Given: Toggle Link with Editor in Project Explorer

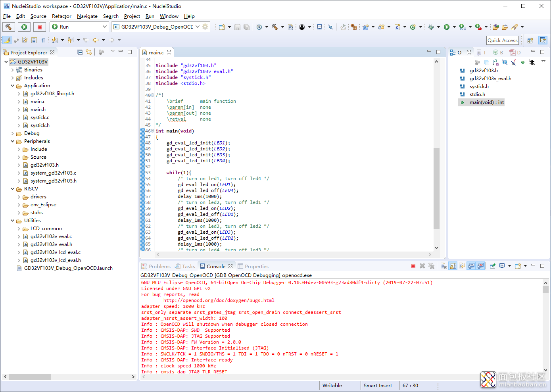Looking at the screenshot, I should click(x=89, y=52).
